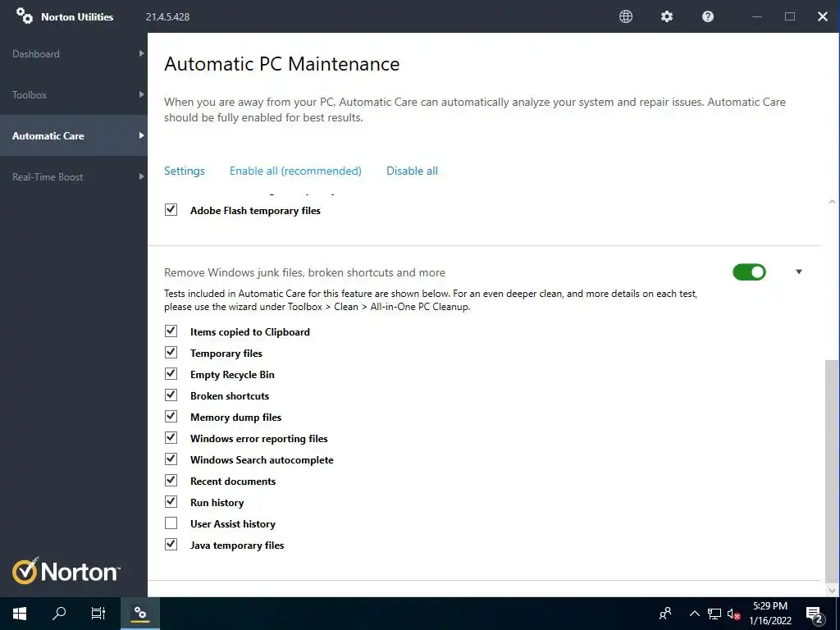Click the Norton Utilities gears logo
The image size is (840, 630).
pyautogui.click(x=24, y=16)
